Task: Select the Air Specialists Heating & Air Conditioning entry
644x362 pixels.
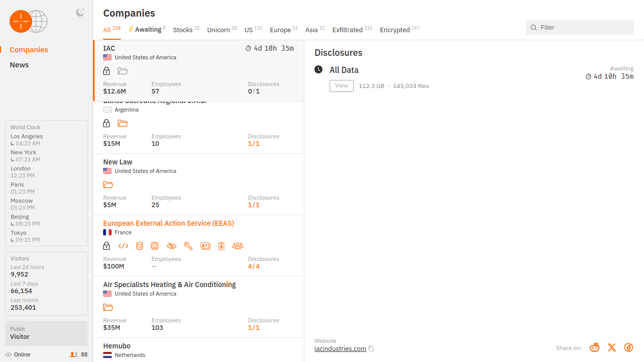Action: coord(169,285)
